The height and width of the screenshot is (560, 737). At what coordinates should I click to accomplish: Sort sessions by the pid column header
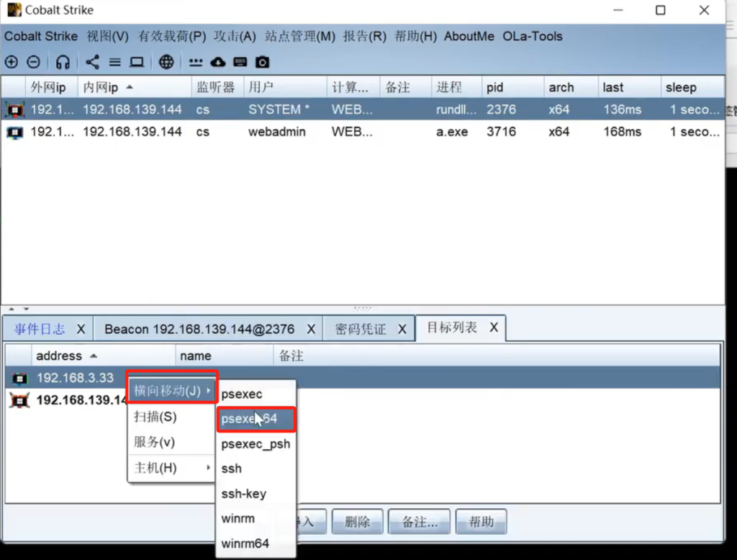[x=512, y=87]
